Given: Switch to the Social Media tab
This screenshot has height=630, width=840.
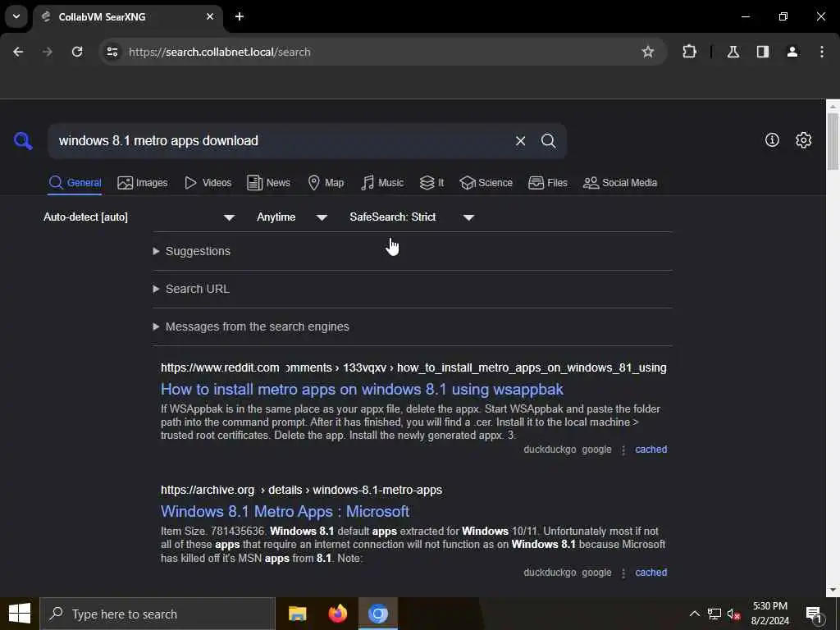Looking at the screenshot, I should (620, 183).
